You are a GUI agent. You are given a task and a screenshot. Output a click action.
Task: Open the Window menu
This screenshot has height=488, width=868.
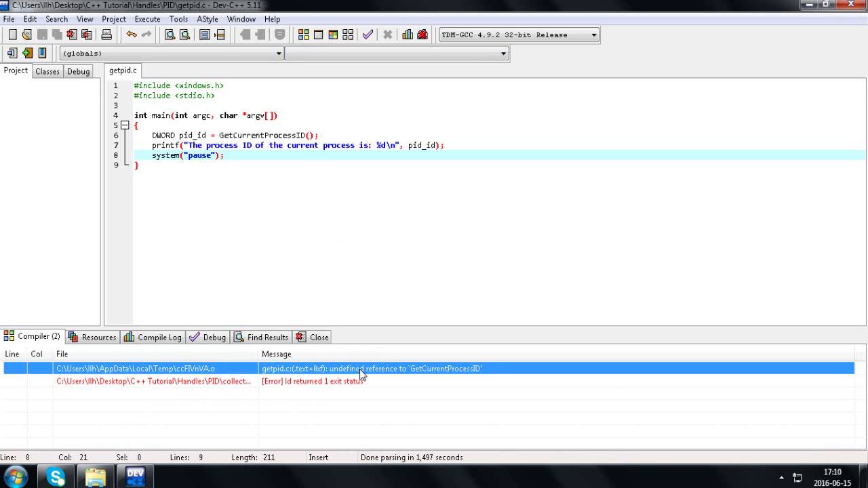tap(241, 19)
